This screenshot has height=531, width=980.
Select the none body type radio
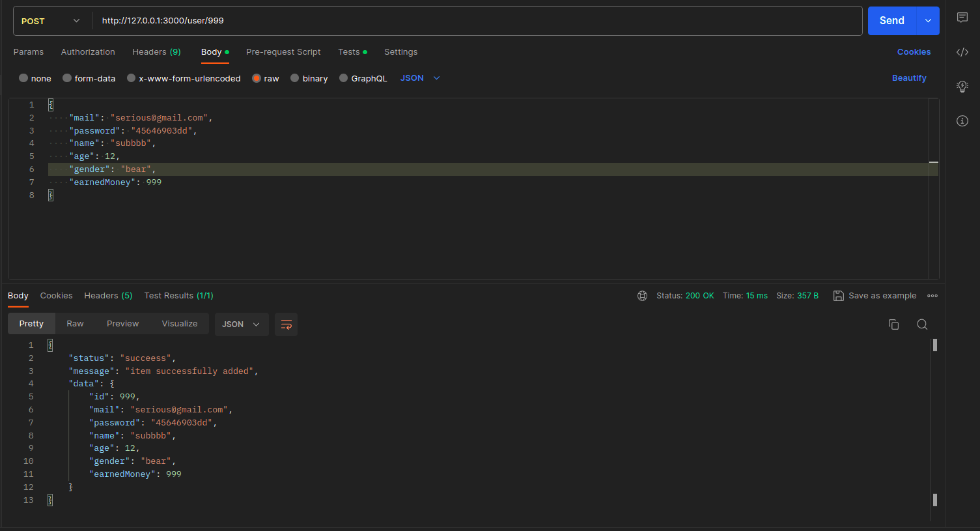[x=24, y=78]
